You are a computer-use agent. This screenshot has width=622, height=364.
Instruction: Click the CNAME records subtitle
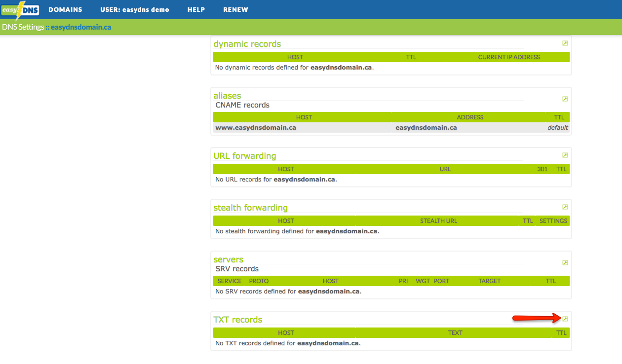(x=242, y=105)
